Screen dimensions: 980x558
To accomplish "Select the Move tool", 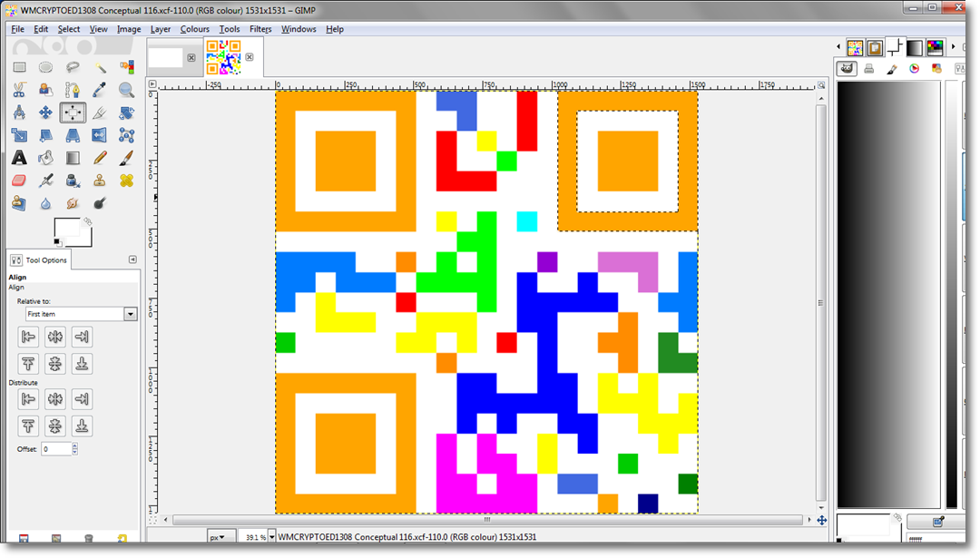I will coord(45,113).
